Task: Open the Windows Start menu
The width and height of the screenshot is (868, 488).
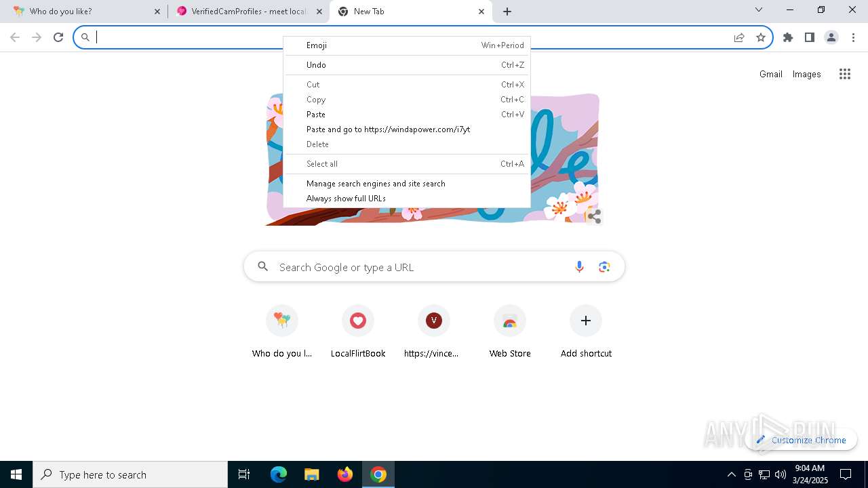Action: tap(16, 474)
